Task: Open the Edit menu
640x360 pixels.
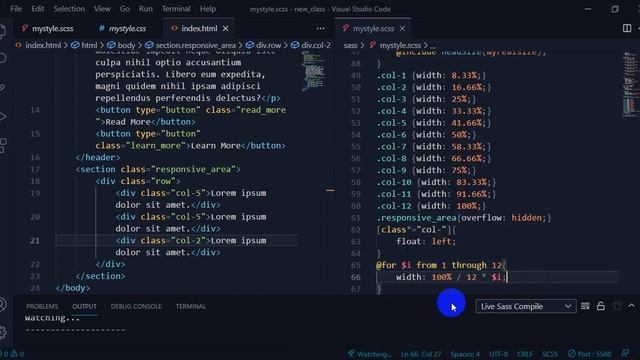Action: click(x=38, y=9)
